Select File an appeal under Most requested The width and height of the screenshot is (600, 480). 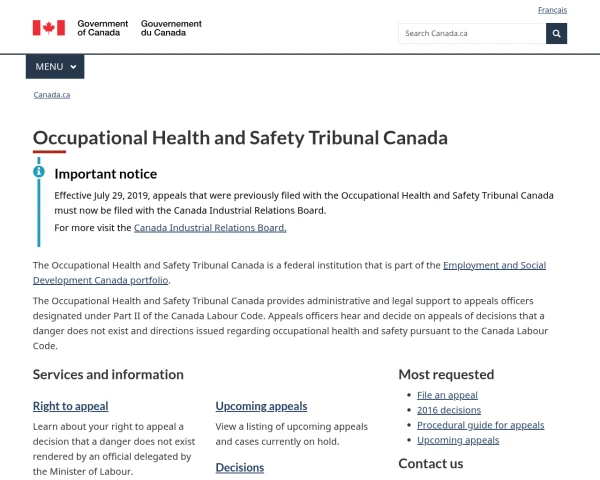pyautogui.click(x=447, y=395)
